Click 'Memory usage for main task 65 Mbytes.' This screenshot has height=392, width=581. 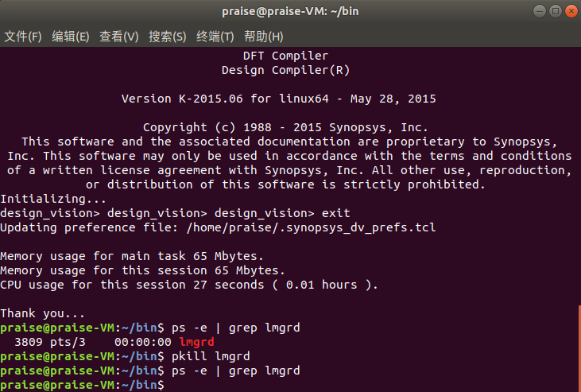tap(132, 256)
